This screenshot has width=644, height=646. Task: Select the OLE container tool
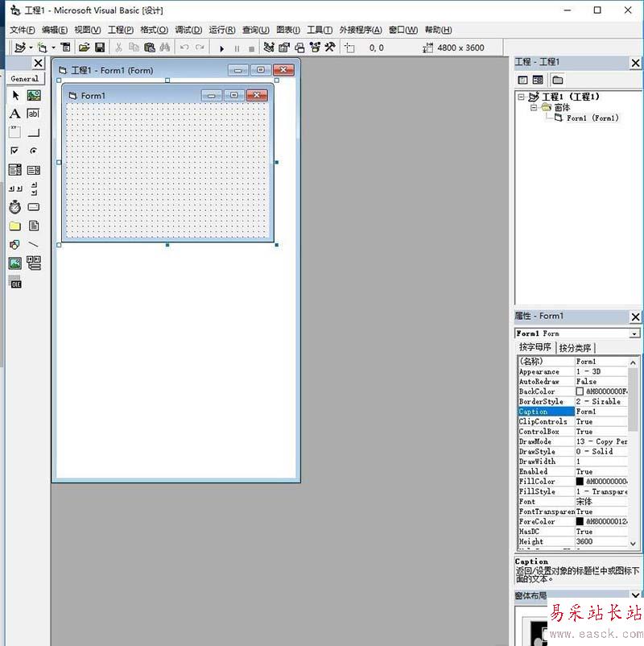[15, 282]
